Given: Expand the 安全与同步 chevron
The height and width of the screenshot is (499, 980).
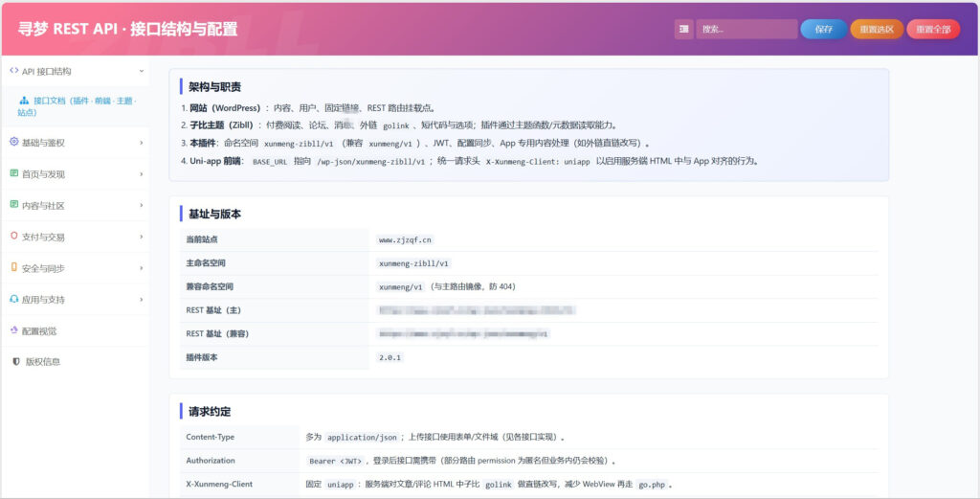Looking at the screenshot, I should point(142,268).
